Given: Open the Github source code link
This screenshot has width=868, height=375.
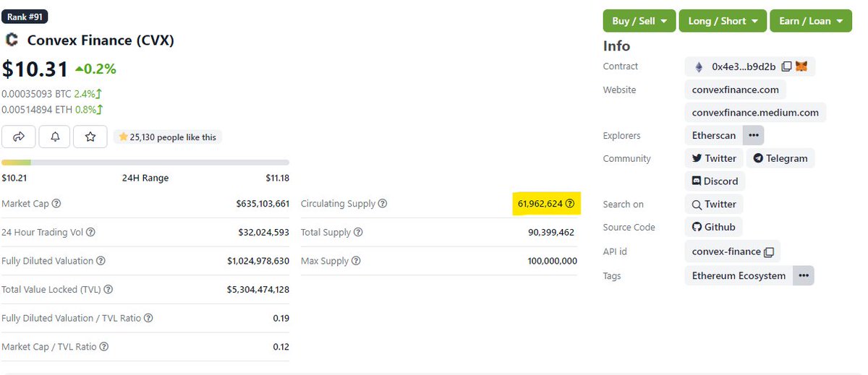Looking at the screenshot, I should pos(714,227).
